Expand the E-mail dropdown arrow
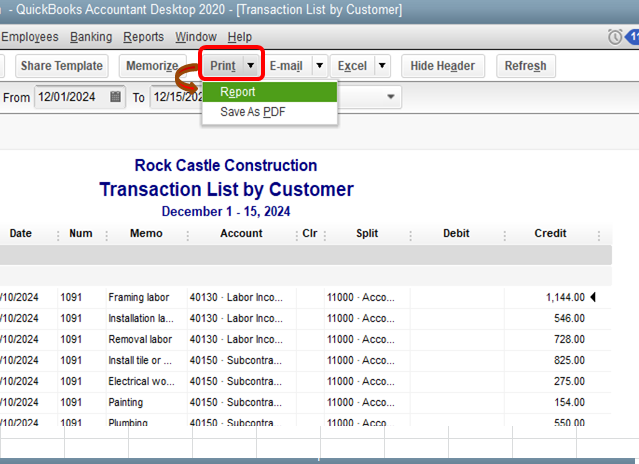Image resolution: width=639 pixels, height=464 pixels. click(320, 66)
